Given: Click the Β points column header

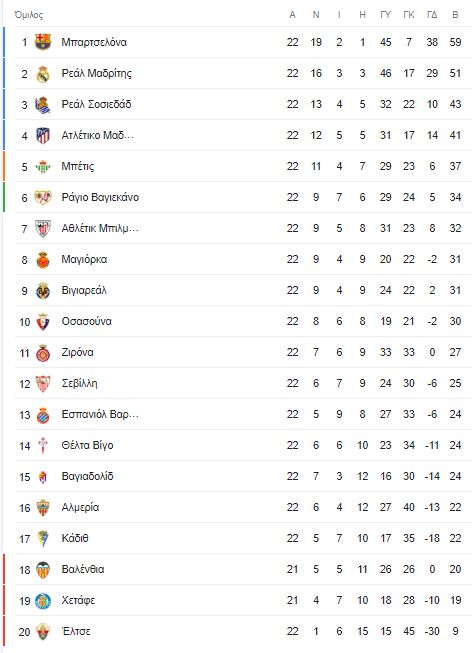Looking at the screenshot, I should click(455, 15).
